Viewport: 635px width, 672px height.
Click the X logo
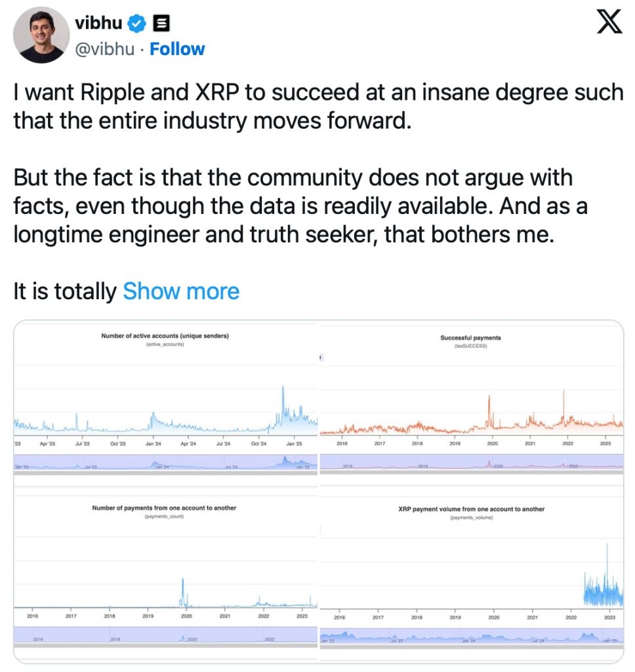[609, 24]
